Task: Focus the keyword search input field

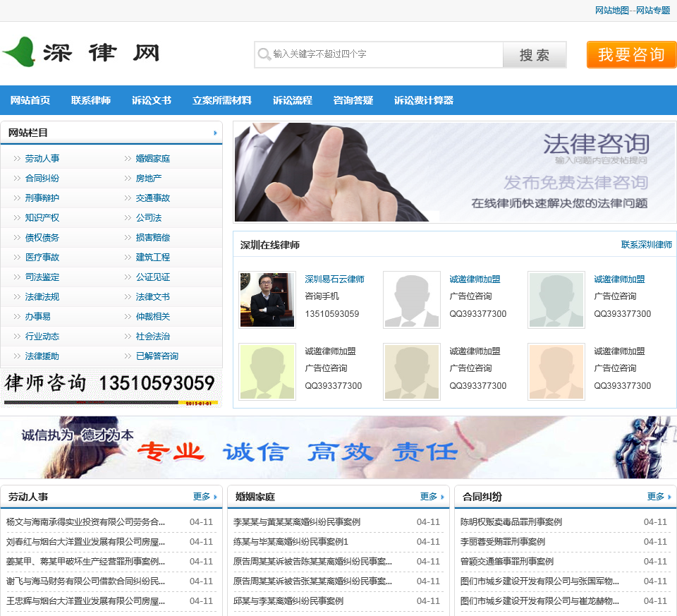Action: [379, 54]
